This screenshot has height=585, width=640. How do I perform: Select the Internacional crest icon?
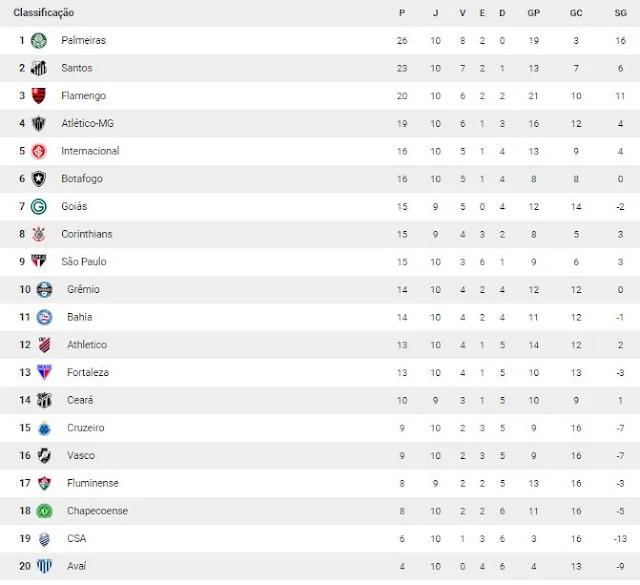tap(39, 151)
